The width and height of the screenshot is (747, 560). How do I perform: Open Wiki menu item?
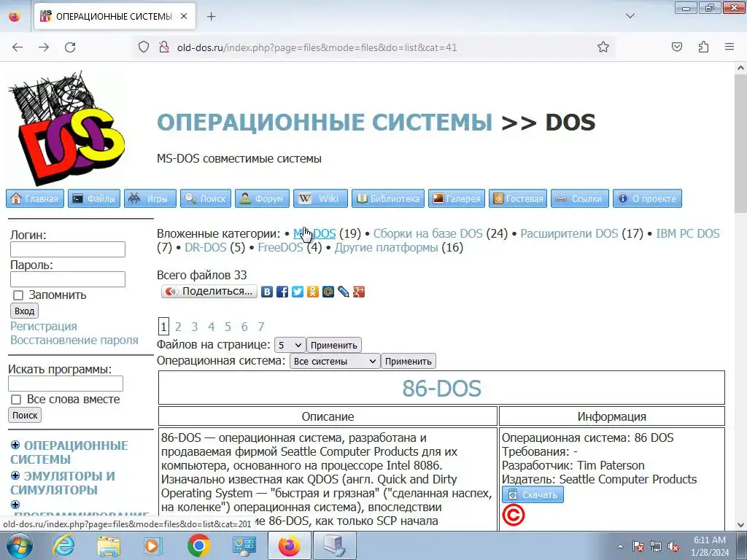pos(321,198)
